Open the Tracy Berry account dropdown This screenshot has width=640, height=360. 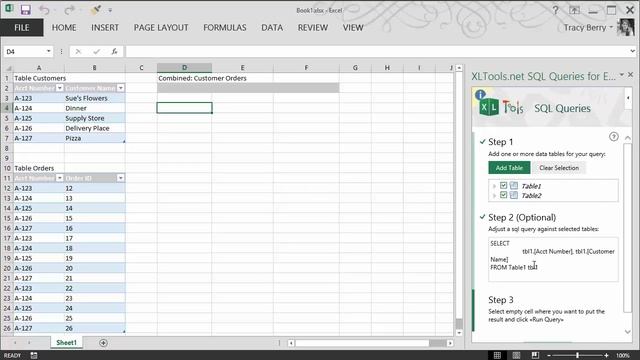tap(611, 27)
